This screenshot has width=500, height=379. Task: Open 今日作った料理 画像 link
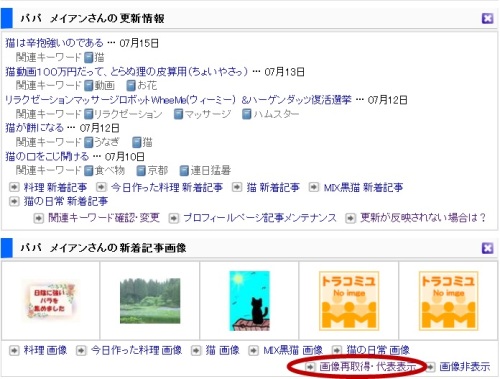[x=136, y=350]
